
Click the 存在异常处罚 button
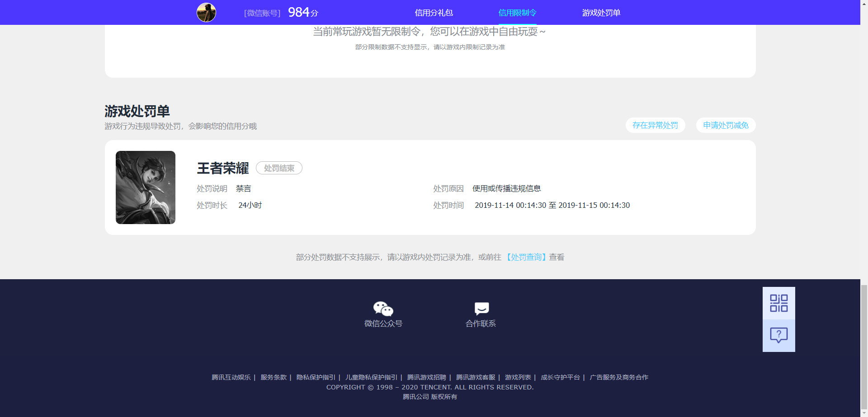click(x=655, y=125)
